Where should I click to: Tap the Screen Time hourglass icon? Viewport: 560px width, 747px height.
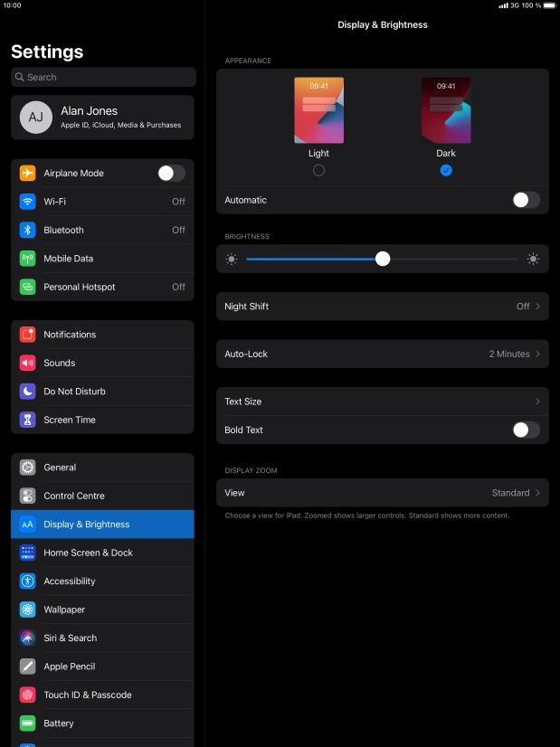[28, 420]
